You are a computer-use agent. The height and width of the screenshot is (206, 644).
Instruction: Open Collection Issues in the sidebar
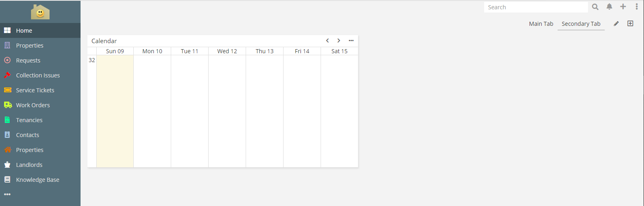38,75
